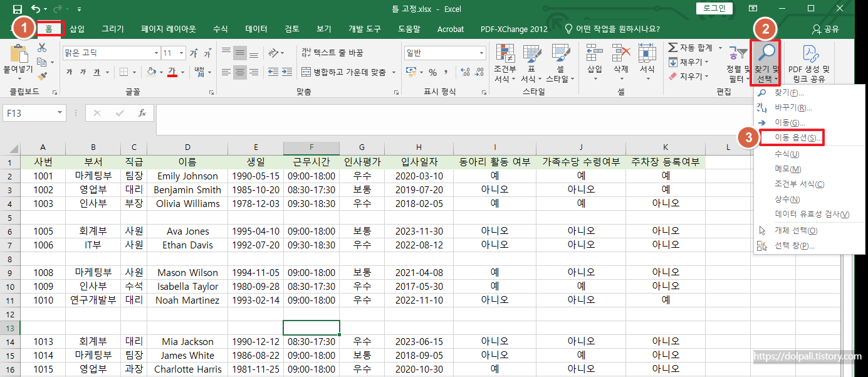Expand the 일반 number format dropdown

(480, 52)
